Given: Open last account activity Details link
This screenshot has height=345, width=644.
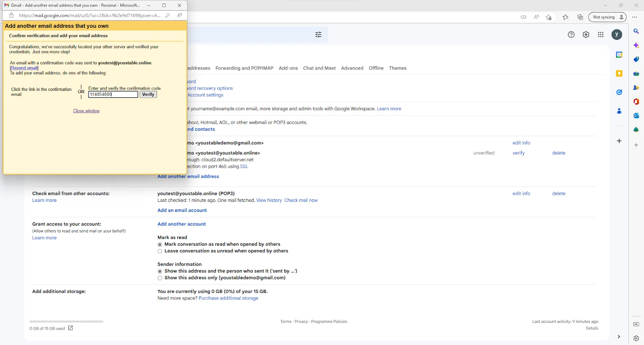Looking at the screenshot, I should [x=592, y=328].
